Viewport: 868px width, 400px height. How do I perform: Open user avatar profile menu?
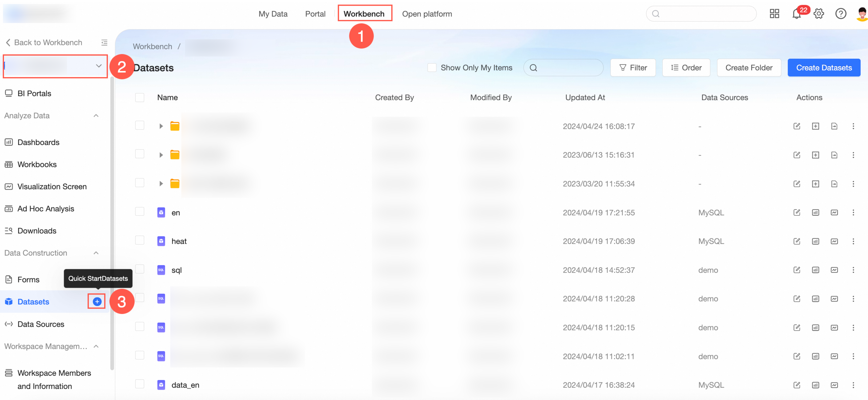coord(862,14)
